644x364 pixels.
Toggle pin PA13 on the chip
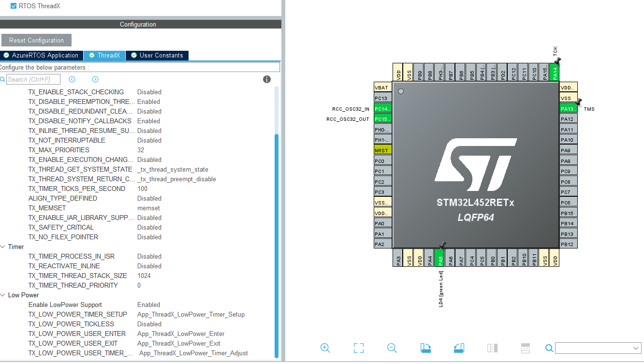568,108
